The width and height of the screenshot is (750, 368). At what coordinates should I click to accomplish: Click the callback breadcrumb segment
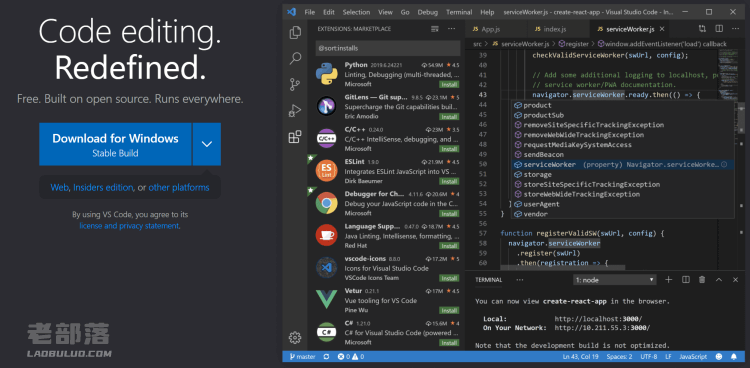pyautogui.click(x=662, y=44)
